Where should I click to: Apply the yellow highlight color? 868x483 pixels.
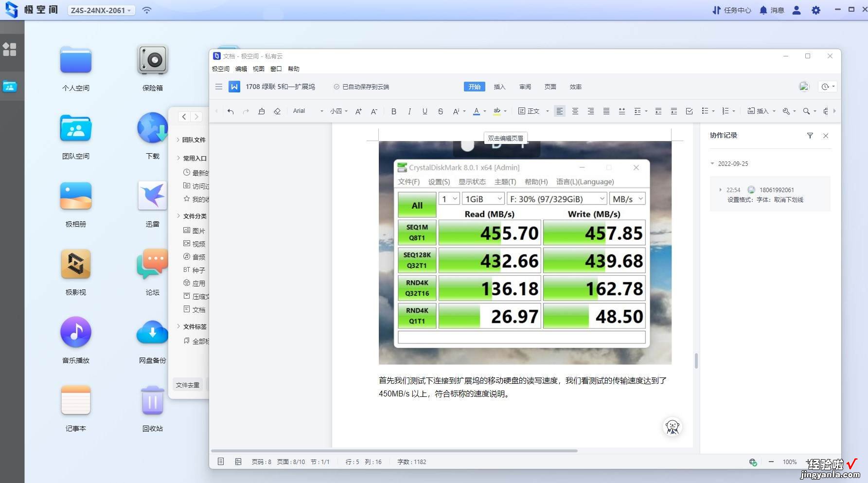[497, 111]
